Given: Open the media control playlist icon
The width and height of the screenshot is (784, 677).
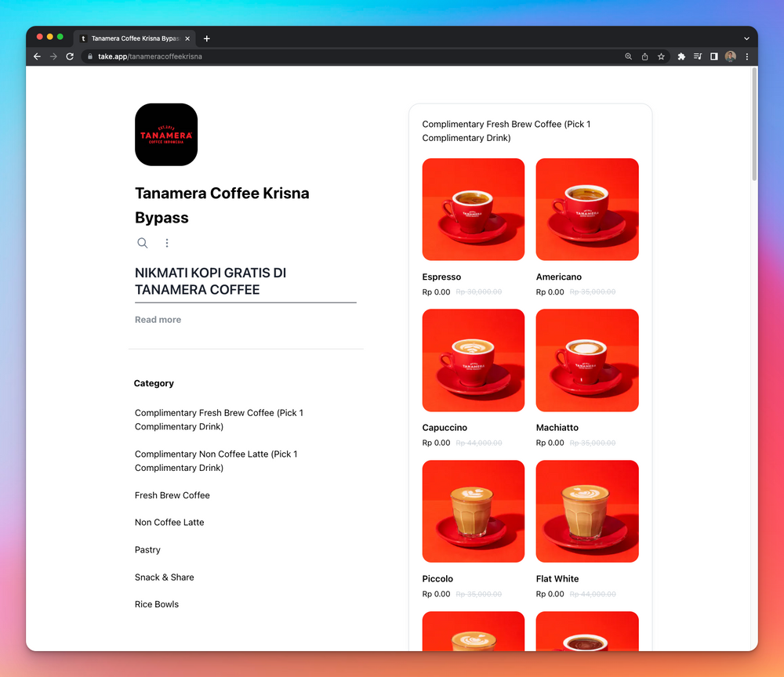Looking at the screenshot, I should coord(698,56).
